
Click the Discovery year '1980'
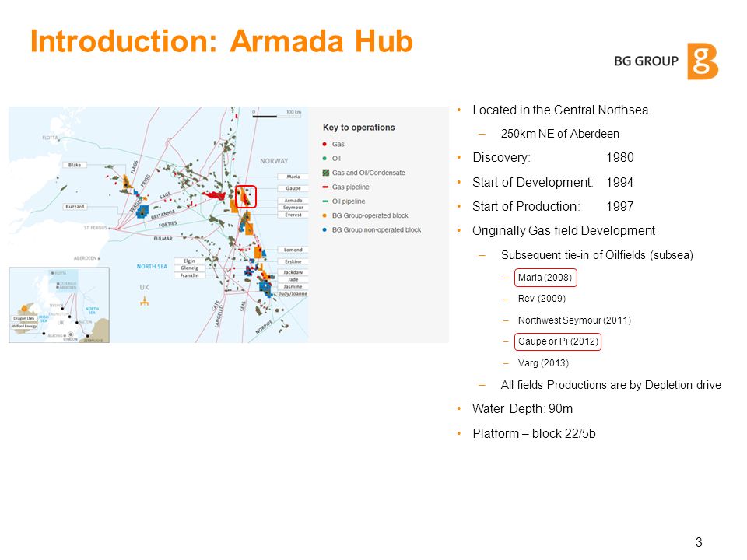pyautogui.click(x=620, y=158)
